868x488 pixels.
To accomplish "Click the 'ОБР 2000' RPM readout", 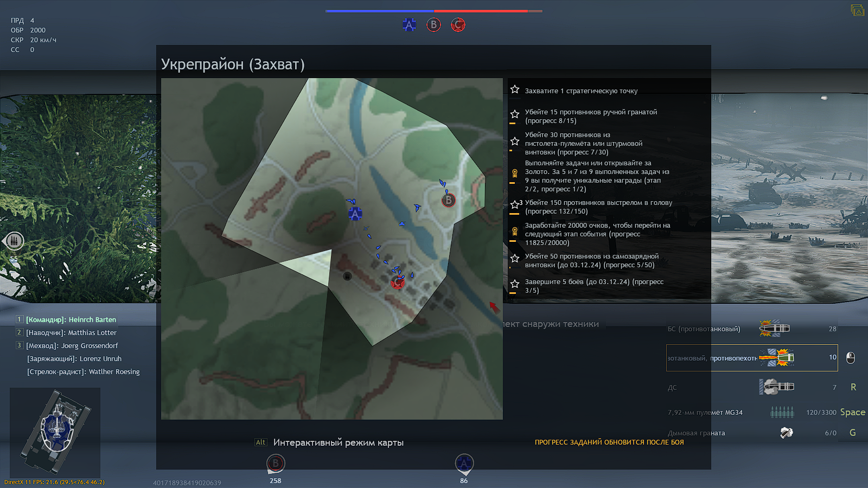I will tap(28, 30).
